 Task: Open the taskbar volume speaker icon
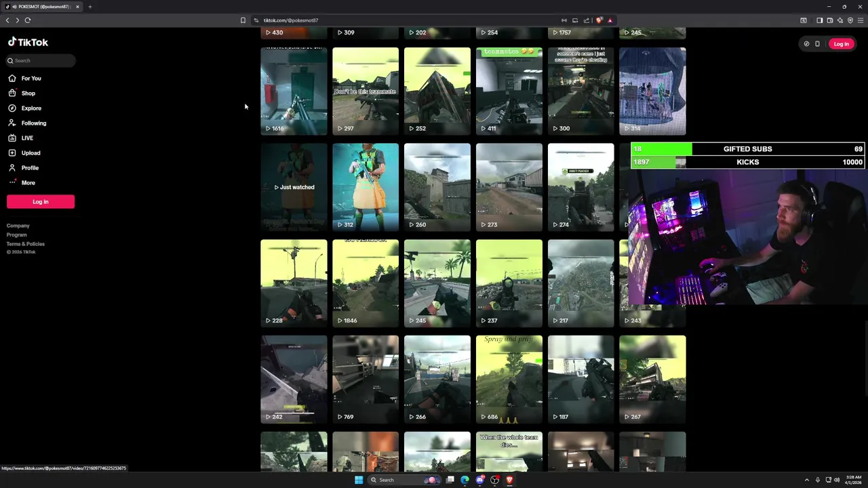coord(836,480)
